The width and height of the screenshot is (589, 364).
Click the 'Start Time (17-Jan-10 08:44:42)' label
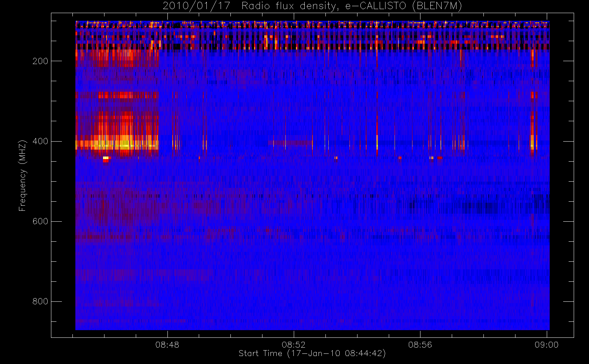[x=312, y=353]
